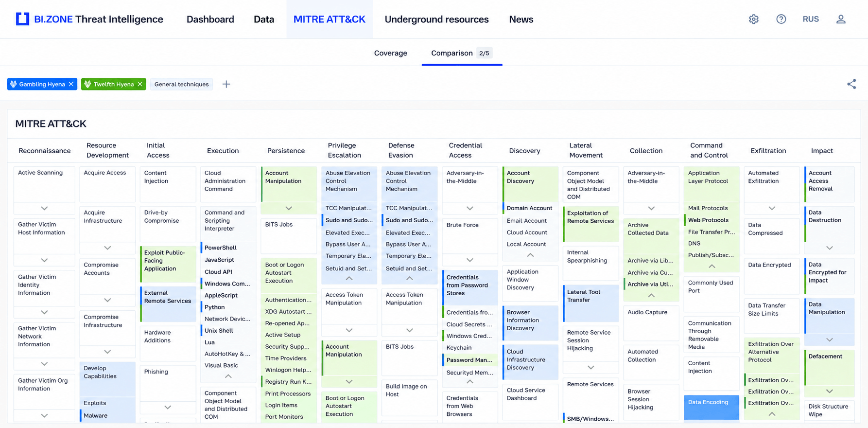
Task: Select the Web Protocols sub-technique
Action: (x=712, y=220)
